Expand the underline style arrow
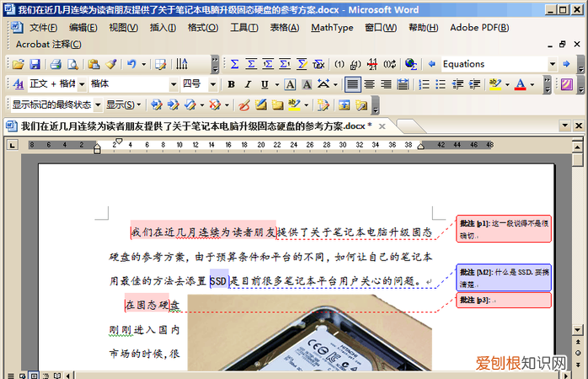 click(x=277, y=85)
